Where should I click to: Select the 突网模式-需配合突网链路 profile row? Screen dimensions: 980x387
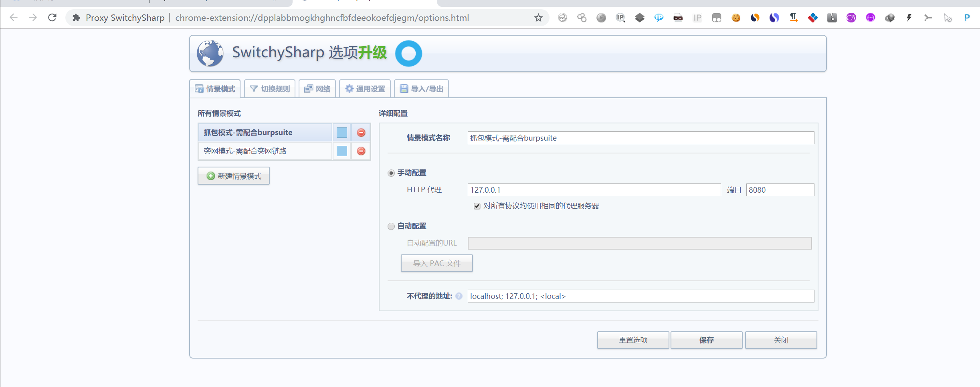click(265, 151)
